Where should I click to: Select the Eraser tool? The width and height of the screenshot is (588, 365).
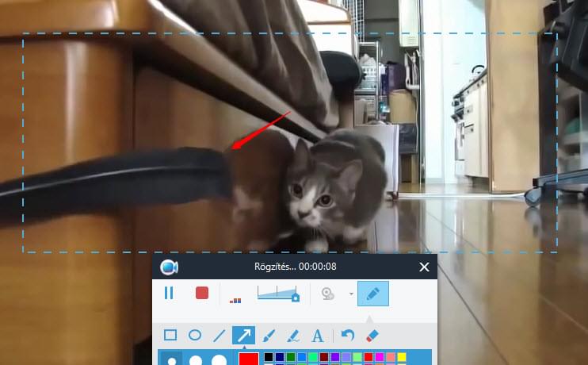[373, 336]
